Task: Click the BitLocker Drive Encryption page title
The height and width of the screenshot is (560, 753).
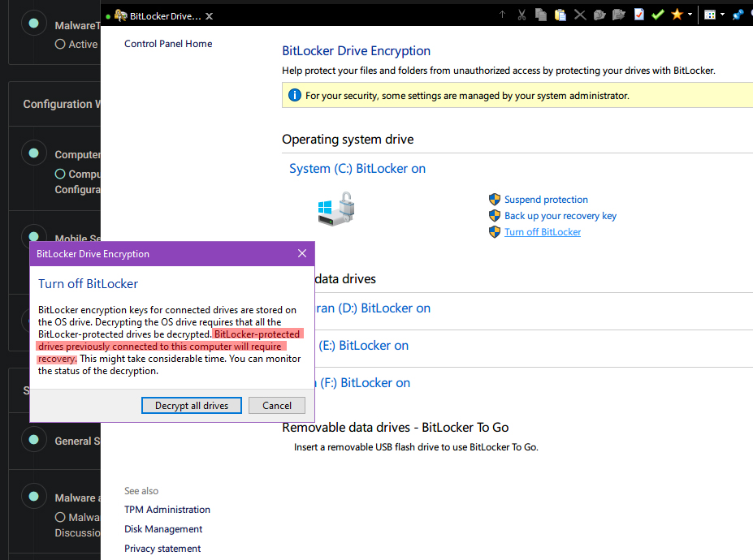Action: pyautogui.click(x=356, y=51)
